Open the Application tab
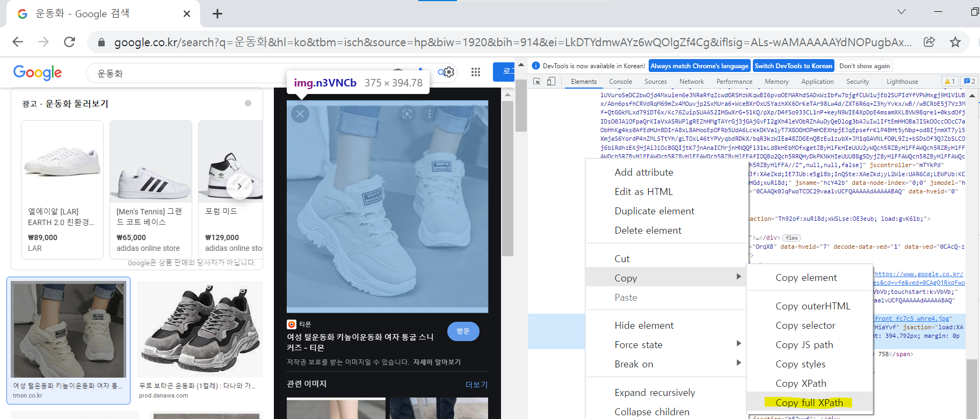 (x=817, y=82)
